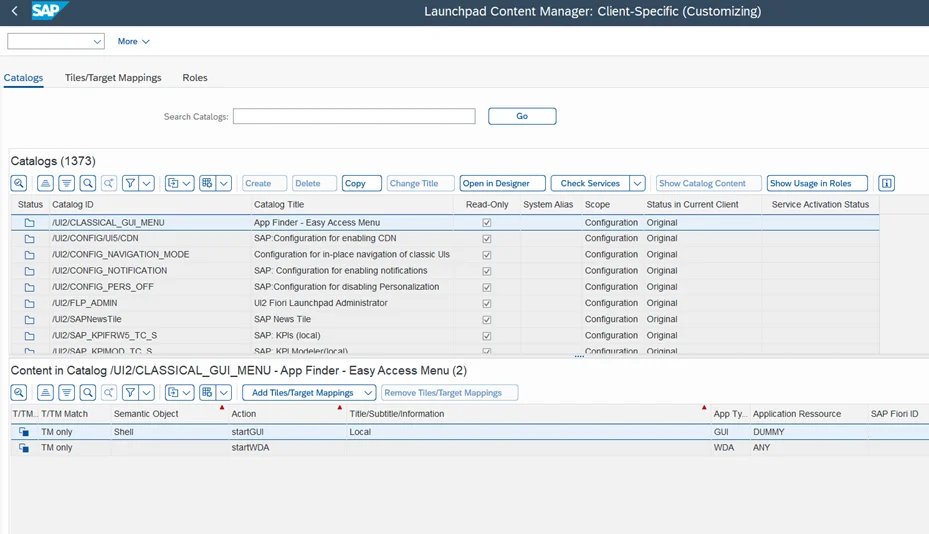This screenshot has height=534, width=929.
Task: Apply Set Filter in the Catalogs toolbar
Action: (x=130, y=183)
